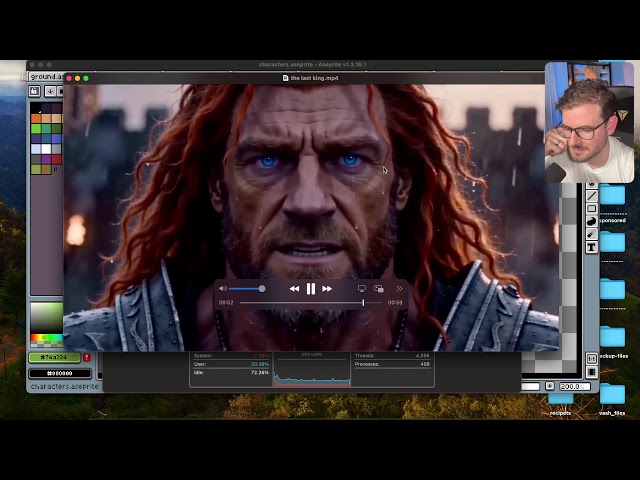Pause the video with the pause button
This screenshot has width=640, height=480.
coord(311,289)
